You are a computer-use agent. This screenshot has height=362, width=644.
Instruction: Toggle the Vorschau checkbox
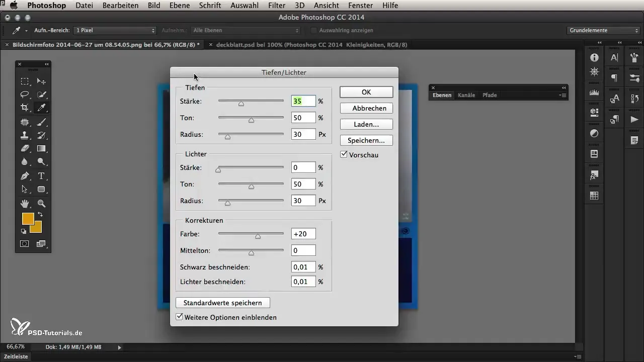[x=344, y=155]
